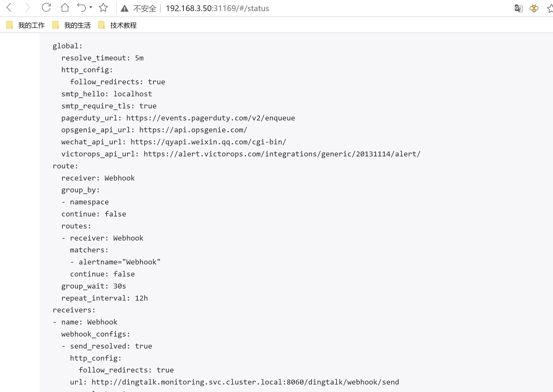Click the star icon next to the undo arrow

pyautogui.click(x=103, y=8)
